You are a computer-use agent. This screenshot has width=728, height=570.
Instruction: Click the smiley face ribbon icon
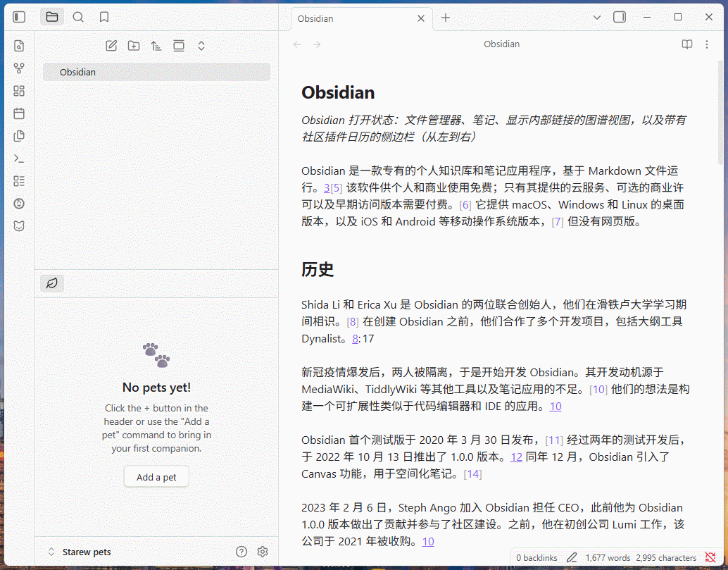click(x=19, y=204)
